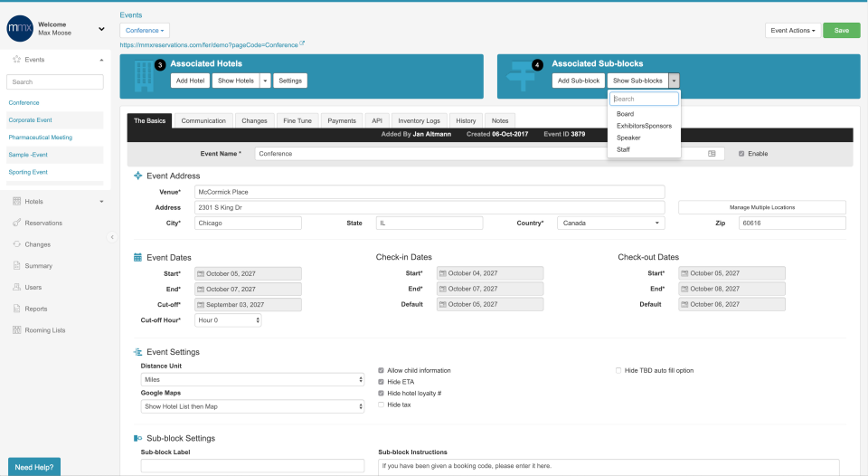Collapse sidebar with the chevron handle

(x=112, y=237)
